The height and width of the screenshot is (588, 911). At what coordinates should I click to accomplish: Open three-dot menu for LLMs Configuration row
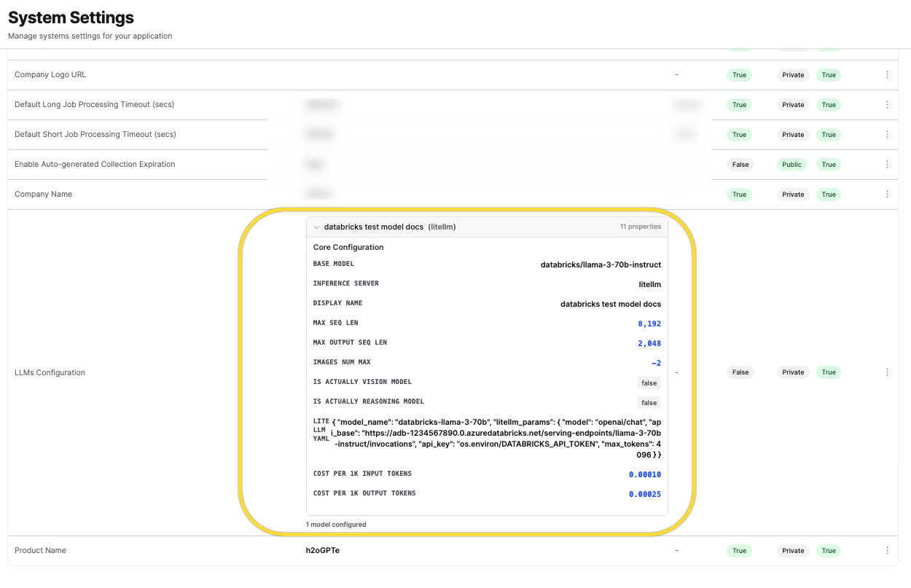click(887, 372)
